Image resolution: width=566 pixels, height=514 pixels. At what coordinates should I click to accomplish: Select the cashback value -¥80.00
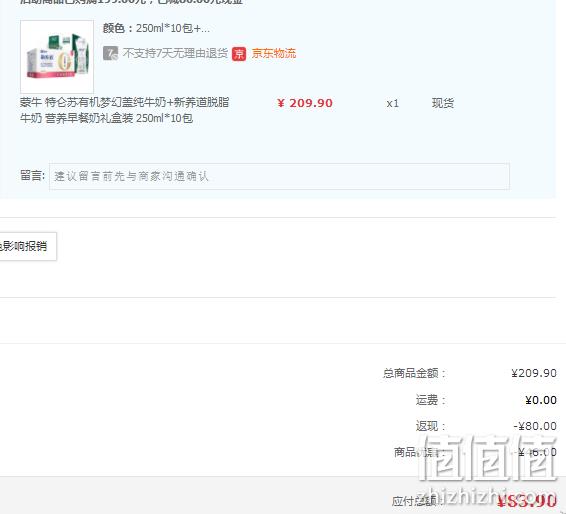click(x=535, y=426)
